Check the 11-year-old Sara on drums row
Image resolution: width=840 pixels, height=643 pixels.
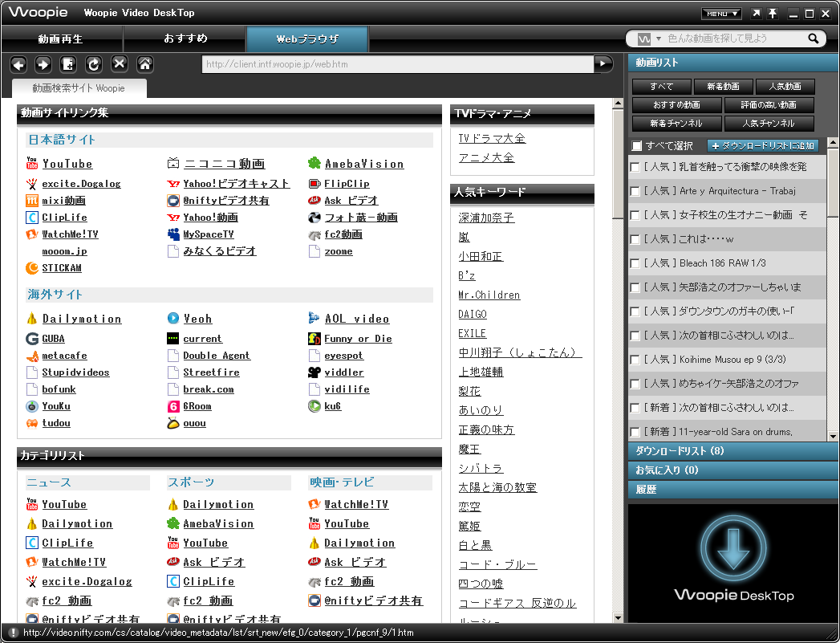(635, 432)
